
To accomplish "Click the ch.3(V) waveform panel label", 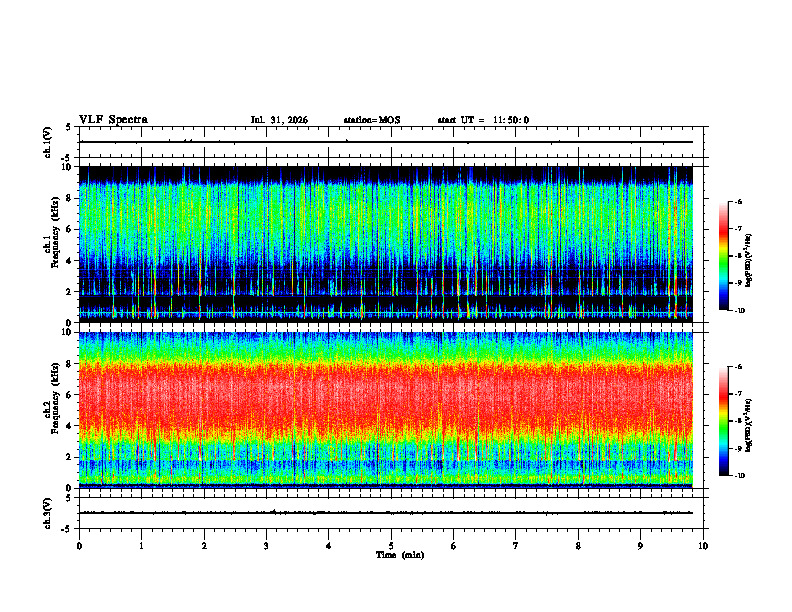I will (x=47, y=513).
